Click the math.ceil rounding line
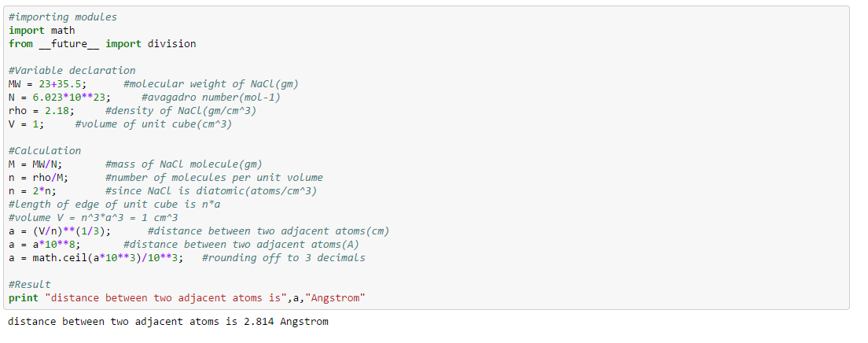The height and width of the screenshot is (343, 868). tap(96, 257)
